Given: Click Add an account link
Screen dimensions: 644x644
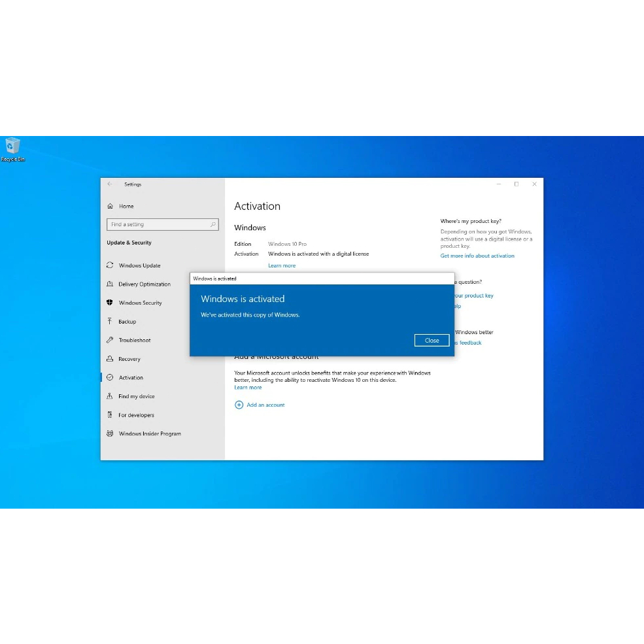Looking at the screenshot, I should click(265, 405).
